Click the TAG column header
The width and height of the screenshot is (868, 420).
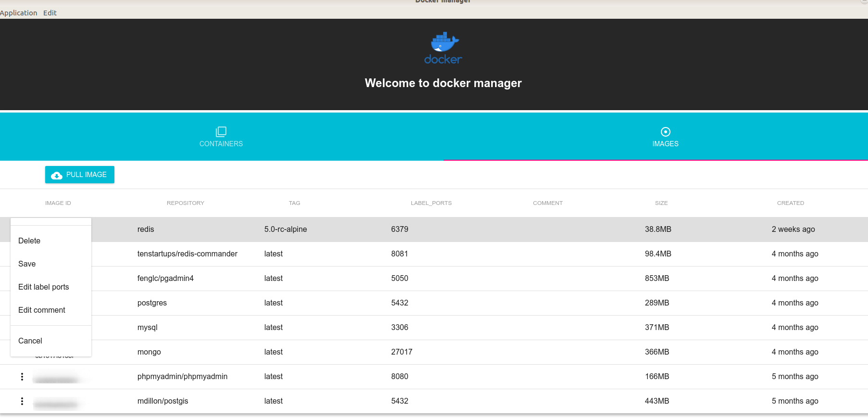pos(295,203)
